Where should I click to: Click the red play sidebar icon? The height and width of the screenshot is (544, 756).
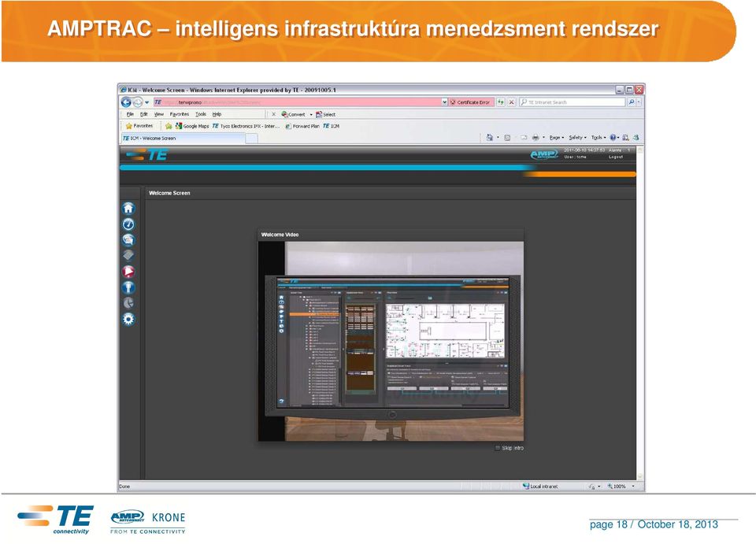click(128, 272)
